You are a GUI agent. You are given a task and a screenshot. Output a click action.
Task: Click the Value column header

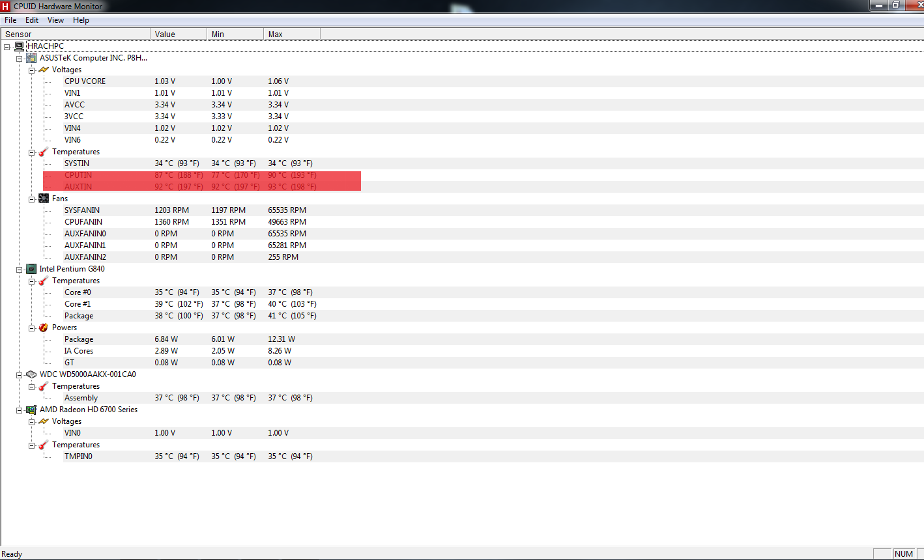[x=179, y=34]
